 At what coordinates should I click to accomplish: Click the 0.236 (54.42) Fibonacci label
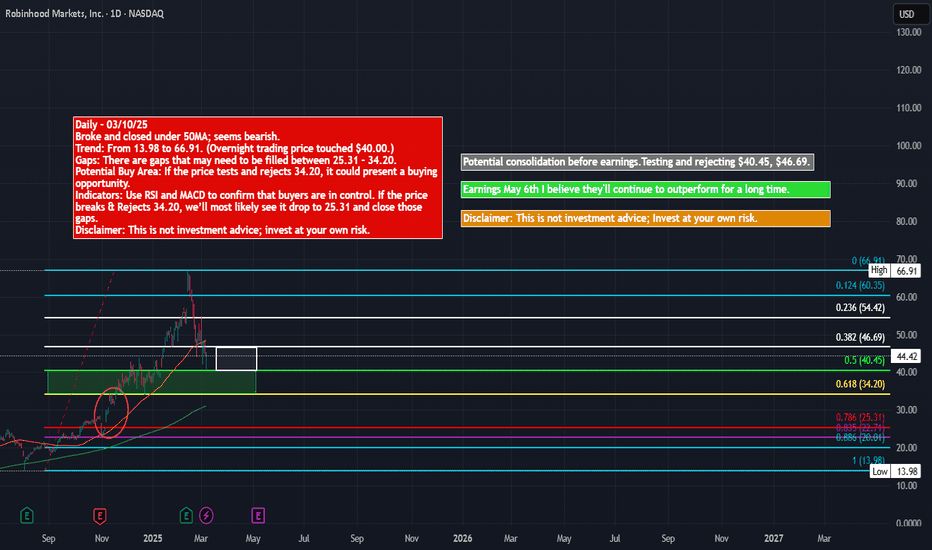(860, 308)
